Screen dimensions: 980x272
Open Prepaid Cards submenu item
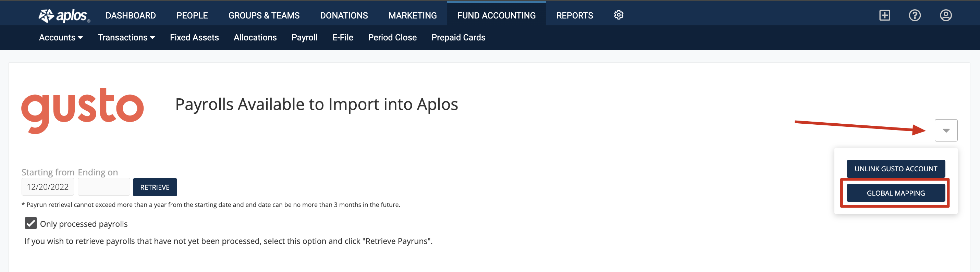click(458, 37)
